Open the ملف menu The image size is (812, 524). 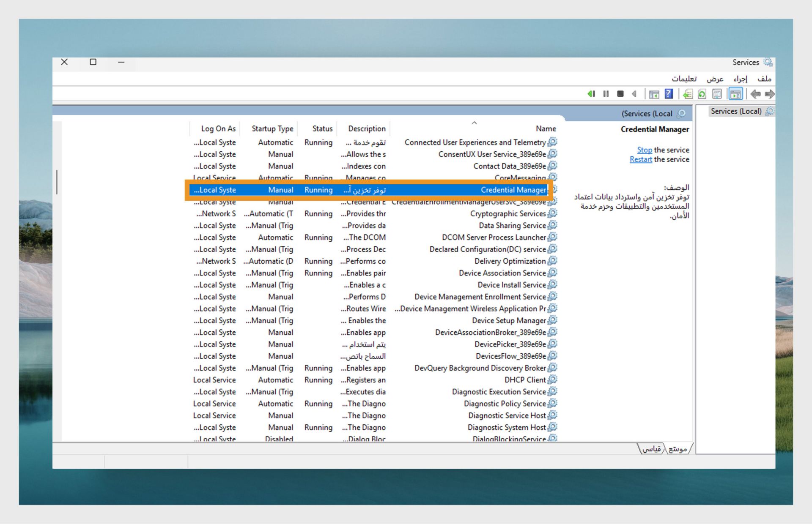click(764, 79)
